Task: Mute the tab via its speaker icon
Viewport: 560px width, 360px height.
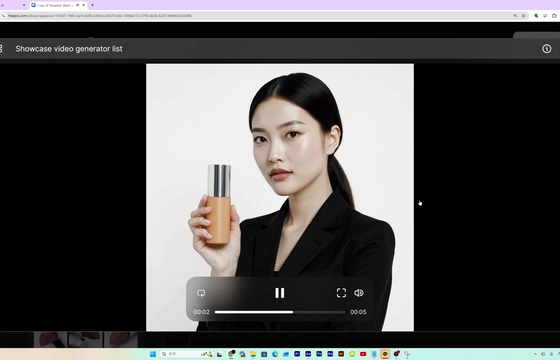Action: 78,5
